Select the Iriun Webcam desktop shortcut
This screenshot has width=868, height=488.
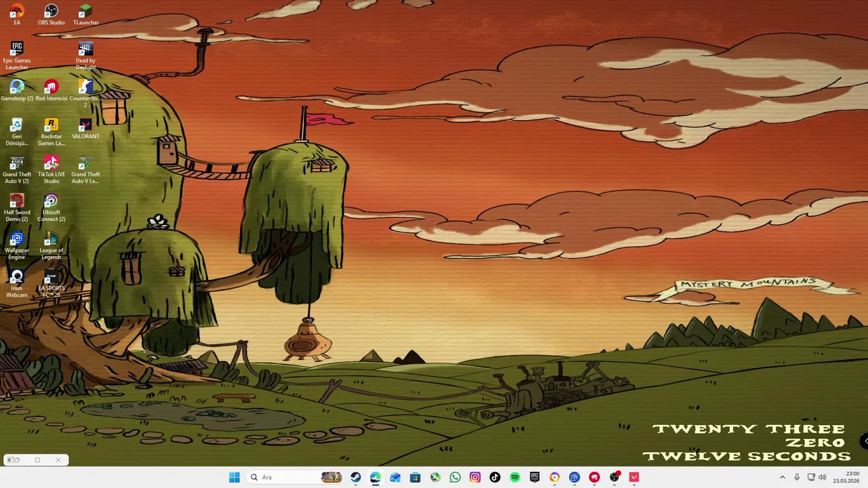pos(17,283)
